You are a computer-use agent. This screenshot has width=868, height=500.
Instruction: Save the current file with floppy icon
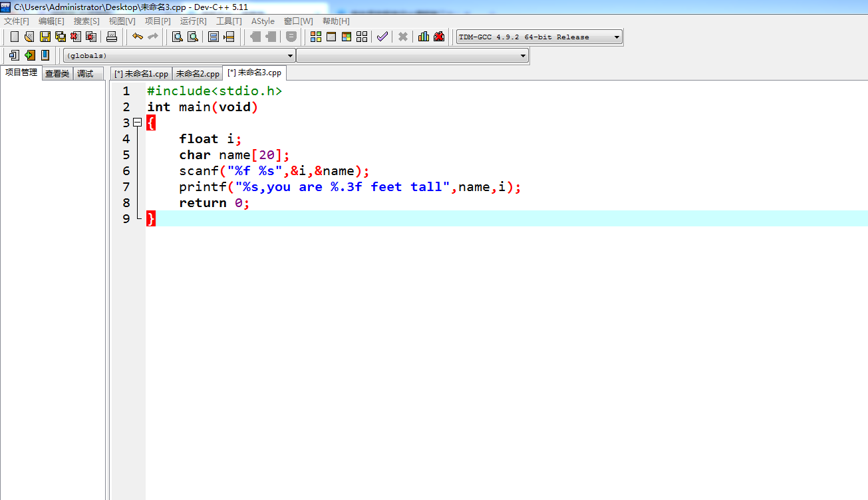[45, 37]
